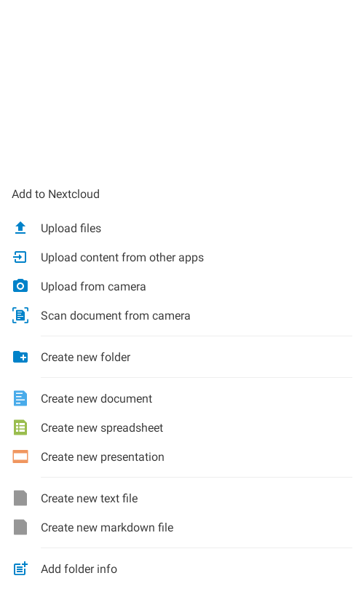Select Create new markdown file

click(x=182, y=527)
